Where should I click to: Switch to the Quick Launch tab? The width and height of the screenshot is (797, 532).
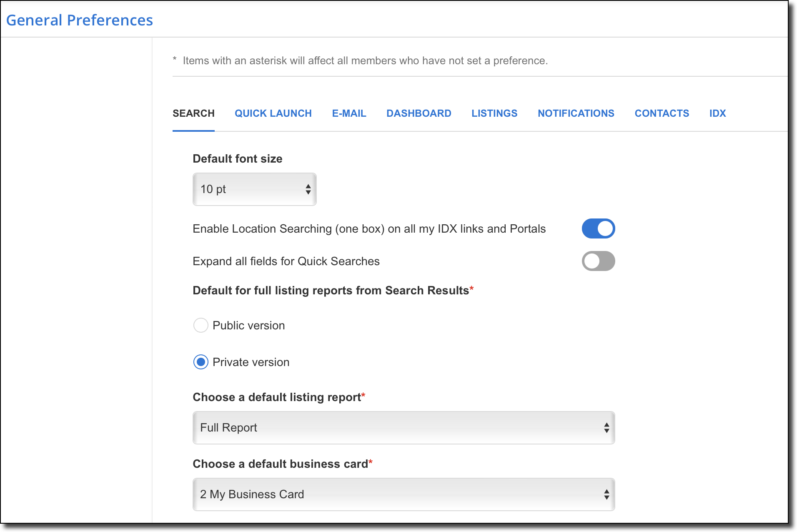[x=273, y=113]
